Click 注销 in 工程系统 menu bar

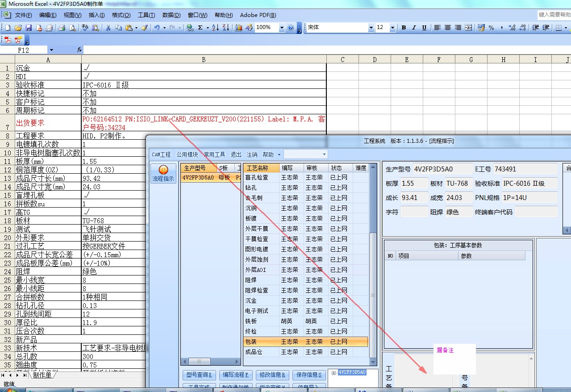pos(252,154)
